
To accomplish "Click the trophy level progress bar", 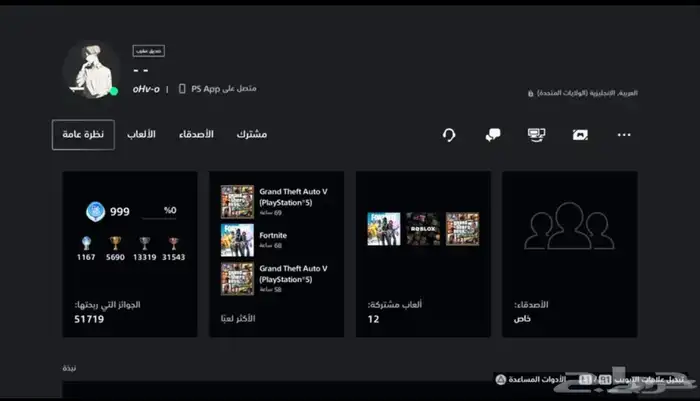I will 158,216.
